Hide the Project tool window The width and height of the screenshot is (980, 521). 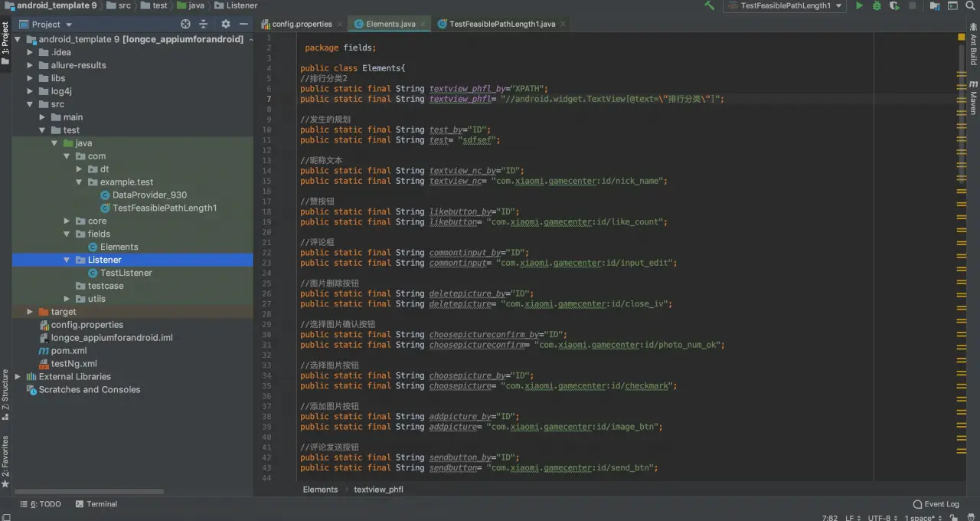(x=243, y=25)
